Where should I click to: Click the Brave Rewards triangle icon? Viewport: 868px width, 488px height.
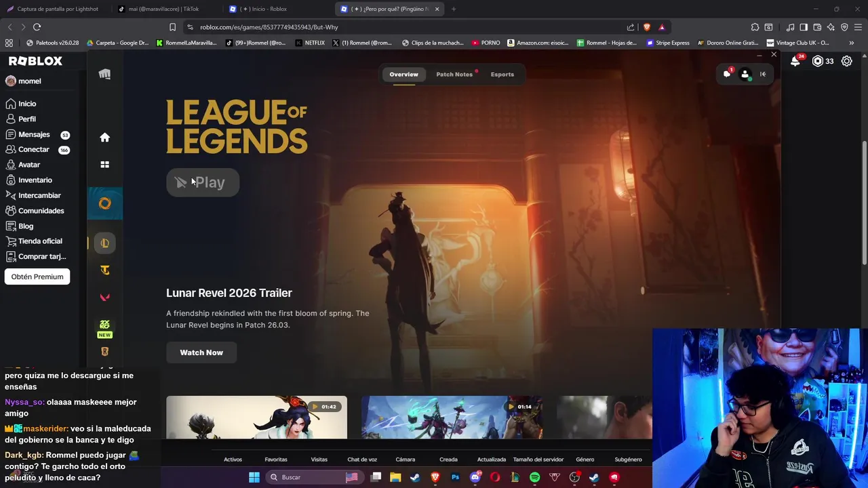[x=662, y=27]
